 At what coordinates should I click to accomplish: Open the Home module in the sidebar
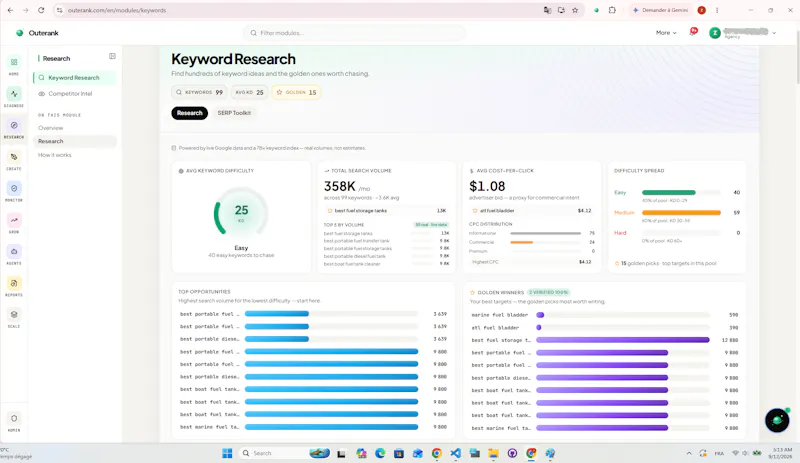[x=14, y=62]
